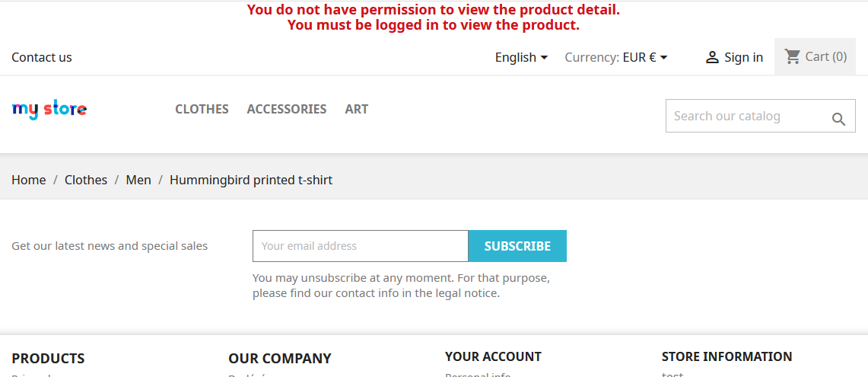Screen dimensions: 868x377
Task: Open the Clothes menu
Action: 202,109
